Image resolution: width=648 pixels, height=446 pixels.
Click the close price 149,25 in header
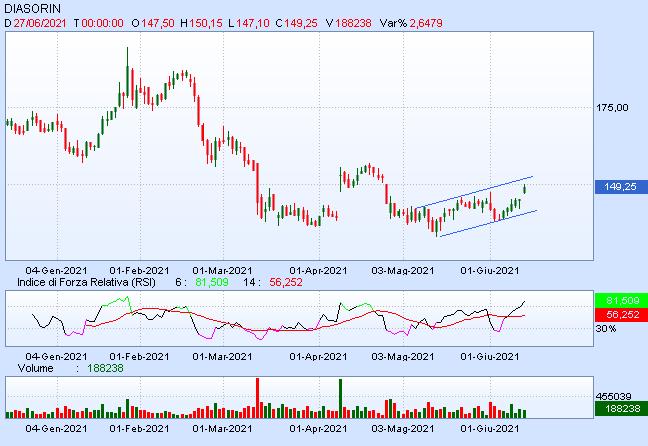click(301, 23)
